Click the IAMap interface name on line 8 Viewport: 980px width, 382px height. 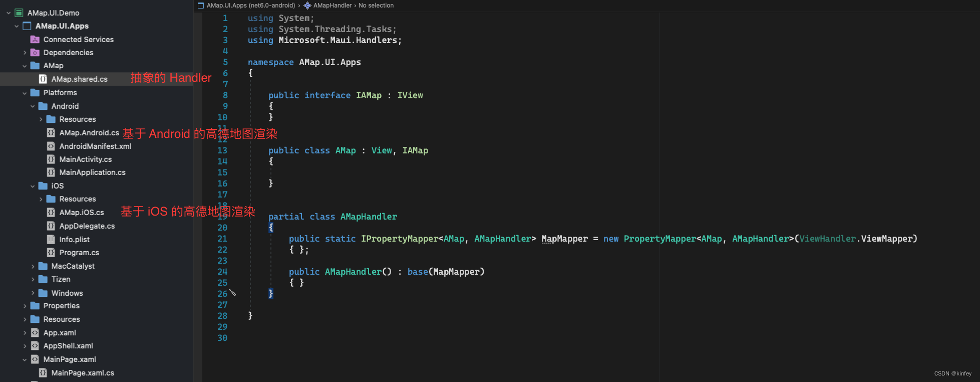tap(369, 95)
